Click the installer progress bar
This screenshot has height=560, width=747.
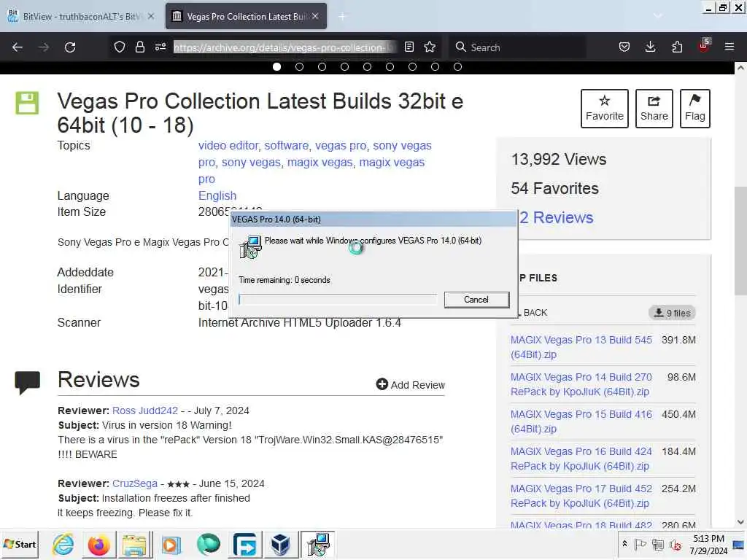338,300
